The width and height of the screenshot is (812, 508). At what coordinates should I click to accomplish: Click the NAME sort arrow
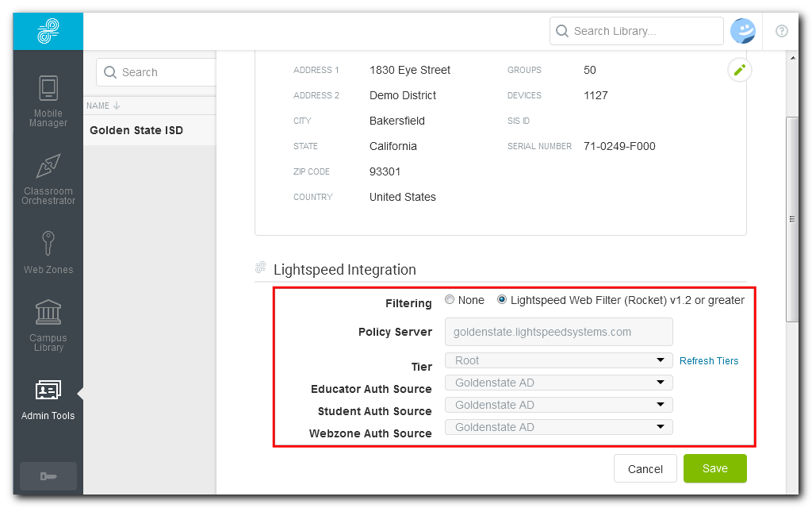click(117, 106)
